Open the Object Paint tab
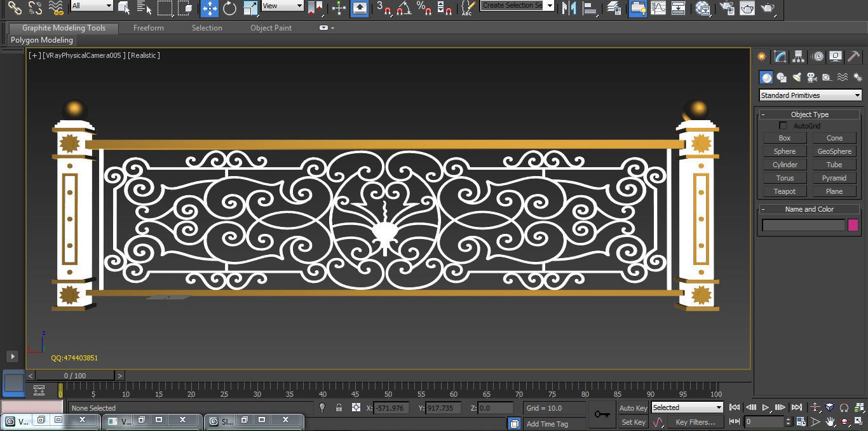 coord(271,28)
